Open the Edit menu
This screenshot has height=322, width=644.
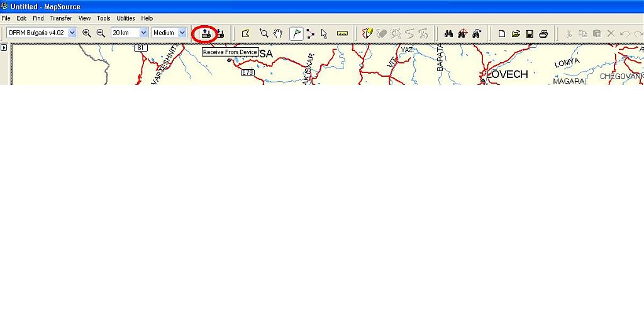click(21, 18)
